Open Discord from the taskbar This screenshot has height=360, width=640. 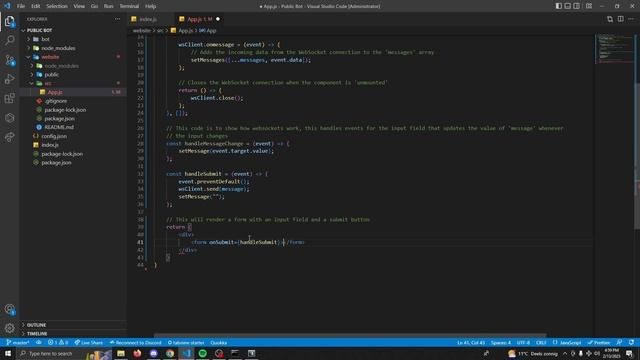pyautogui.click(x=153, y=353)
